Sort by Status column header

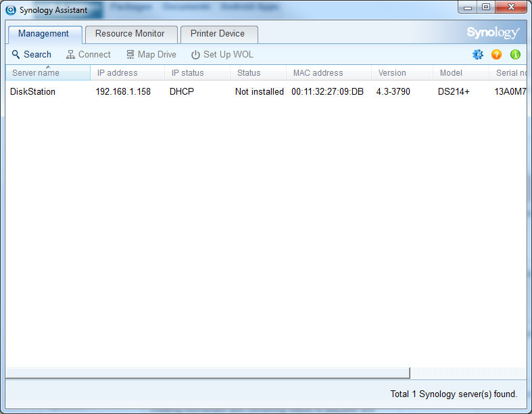tap(258, 72)
